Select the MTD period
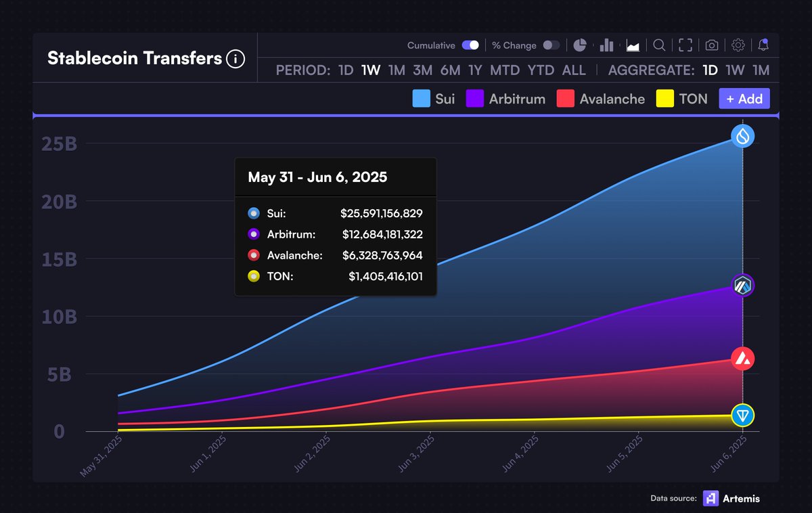Screen dimensions: 812x513 click(505, 70)
